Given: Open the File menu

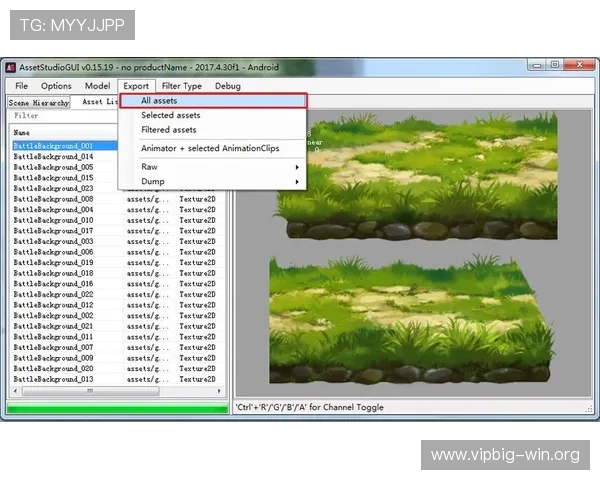Looking at the screenshot, I should click(x=21, y=86).
